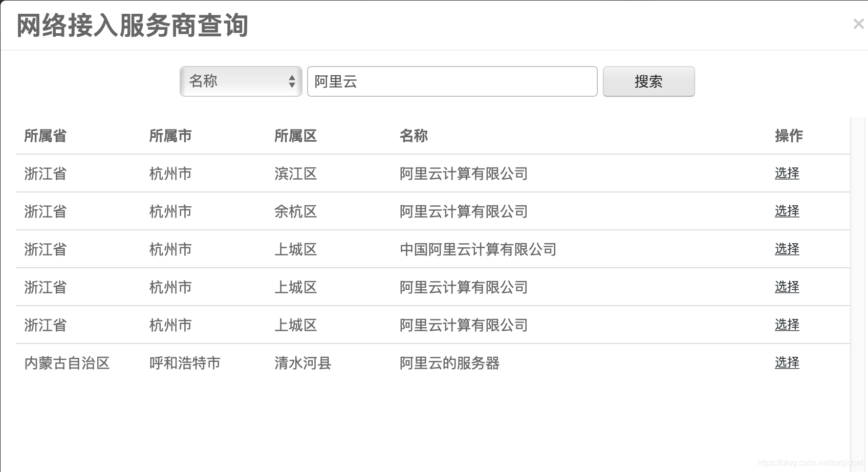
Task: Select 选择 in the 滨江区 row
Action: click(787, 174)
